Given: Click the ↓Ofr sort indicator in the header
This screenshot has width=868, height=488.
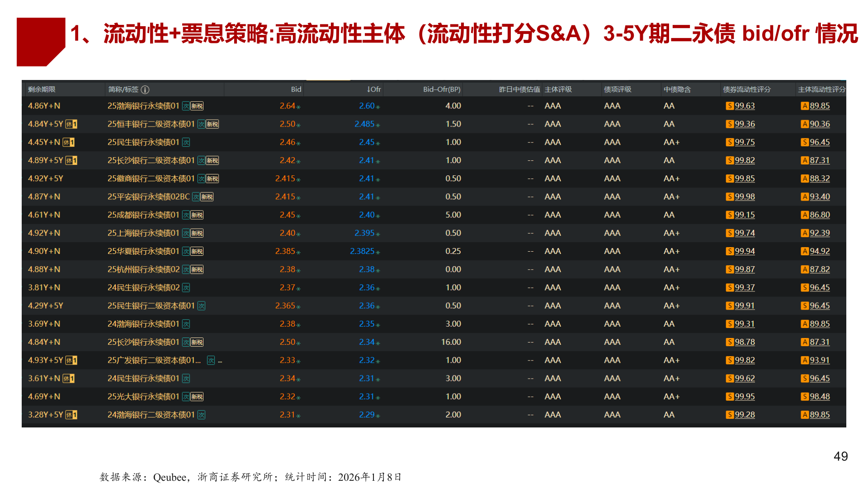Looking at the screenshot, I should pos(369,89).
